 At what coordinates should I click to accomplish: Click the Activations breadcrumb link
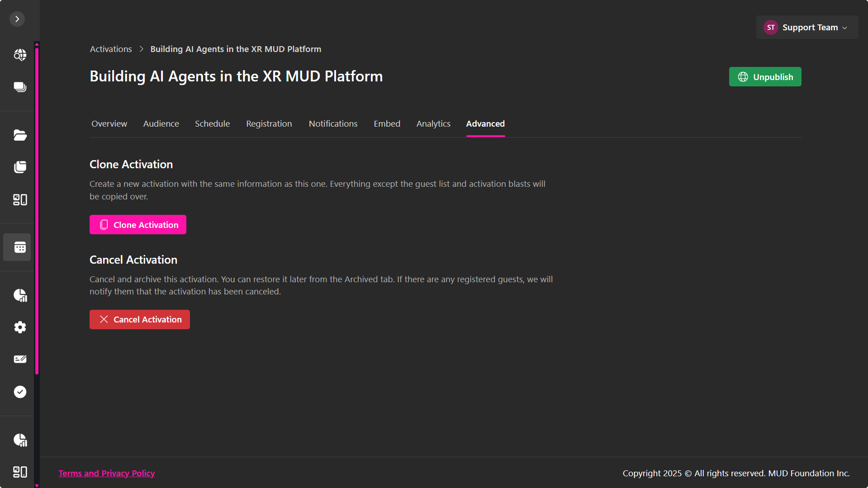click(111, 49)
